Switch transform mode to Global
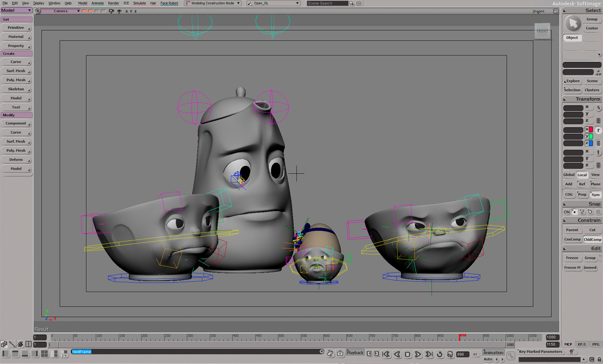This screenshot has height=364, width=603. pos(569,175)
